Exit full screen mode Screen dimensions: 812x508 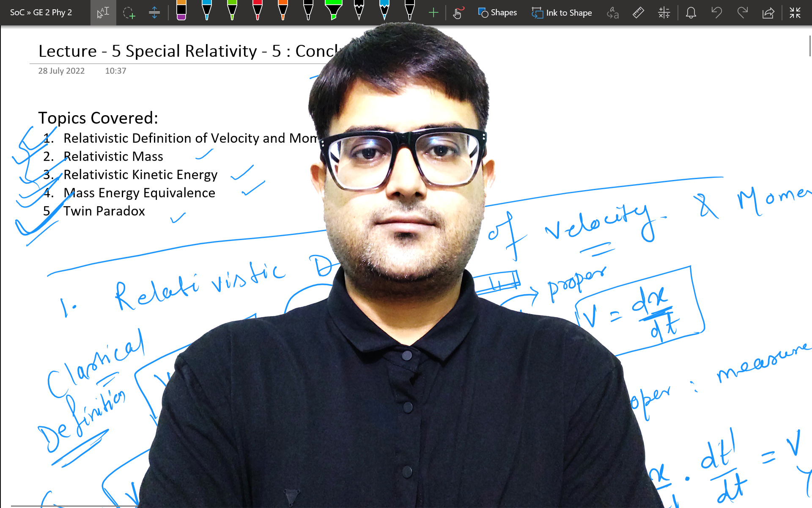[795, 13]
